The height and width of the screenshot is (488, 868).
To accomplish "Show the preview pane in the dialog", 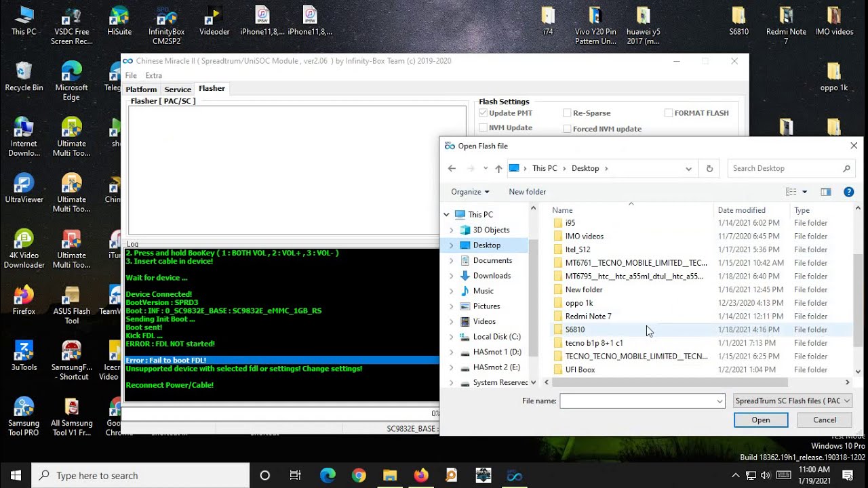I will click(x=825, y=192).
